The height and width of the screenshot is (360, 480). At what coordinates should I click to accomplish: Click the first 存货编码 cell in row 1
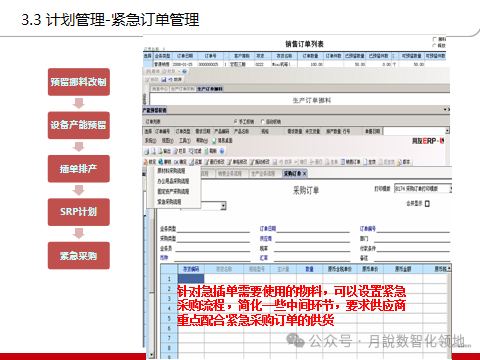coord(191,279)
